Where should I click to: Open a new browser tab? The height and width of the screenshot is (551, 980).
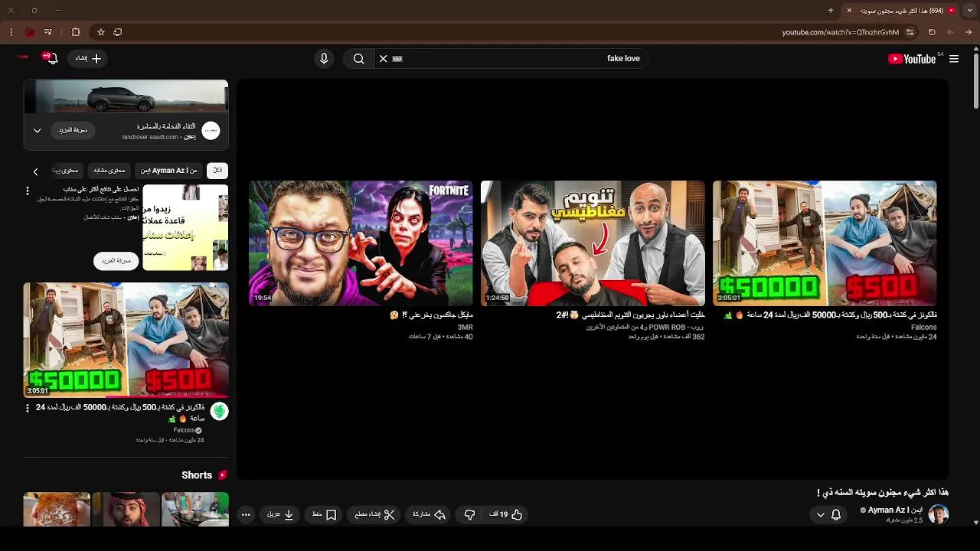point(831,11)
